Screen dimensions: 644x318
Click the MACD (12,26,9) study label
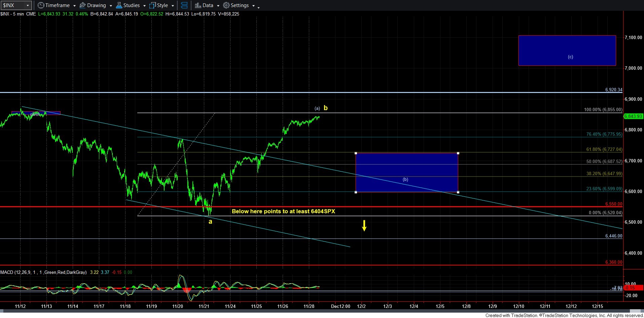(x=43, y=272)
